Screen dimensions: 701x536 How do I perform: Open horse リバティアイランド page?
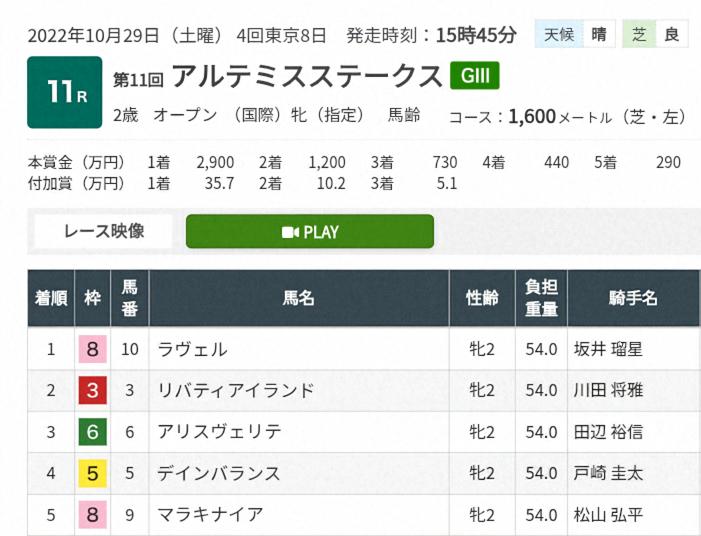tap(236, 391)
